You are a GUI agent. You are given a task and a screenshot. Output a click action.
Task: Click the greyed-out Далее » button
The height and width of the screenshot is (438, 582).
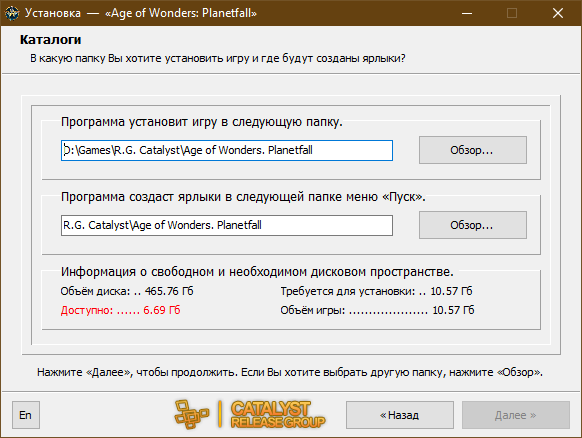pyautogui.click(x=516, y=415)
